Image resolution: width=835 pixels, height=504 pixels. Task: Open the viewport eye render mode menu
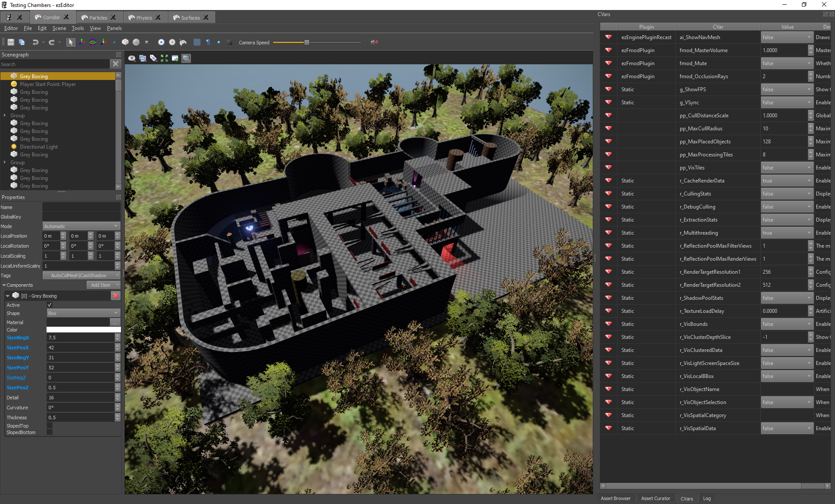point(132,58)
